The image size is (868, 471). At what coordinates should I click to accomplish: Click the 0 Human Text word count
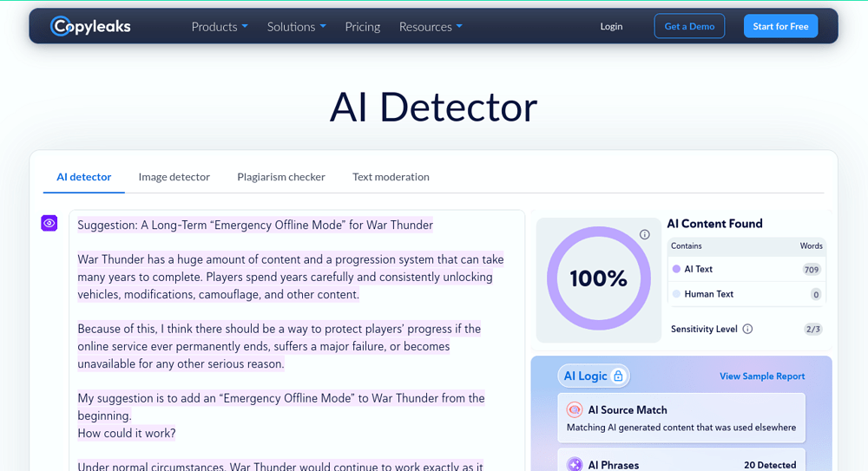click(x=815, y=294)
